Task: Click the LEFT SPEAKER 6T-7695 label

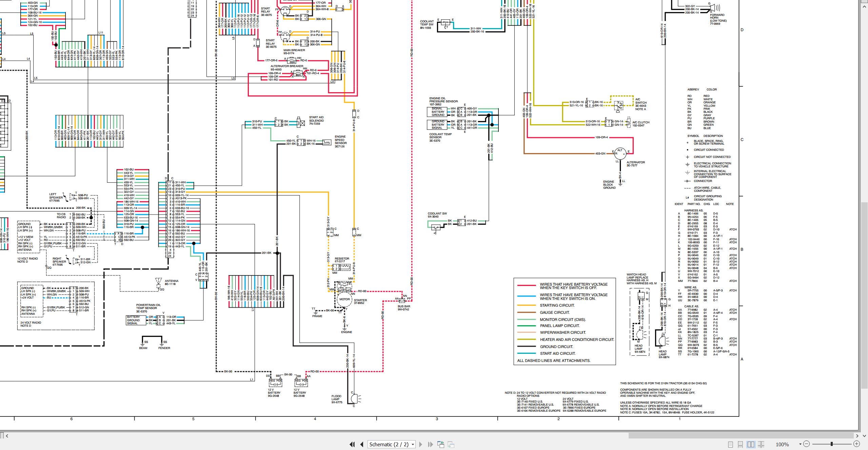Action: click(56, 198)
